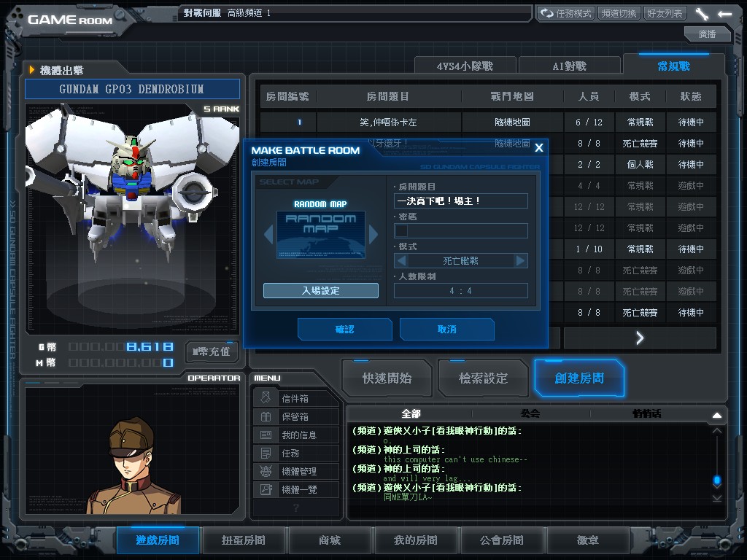Viewport: 747px width, 560px height.
Task: Switch mode backward using 死亡艦戰 left arrow
Action: [x=402, y=261]
